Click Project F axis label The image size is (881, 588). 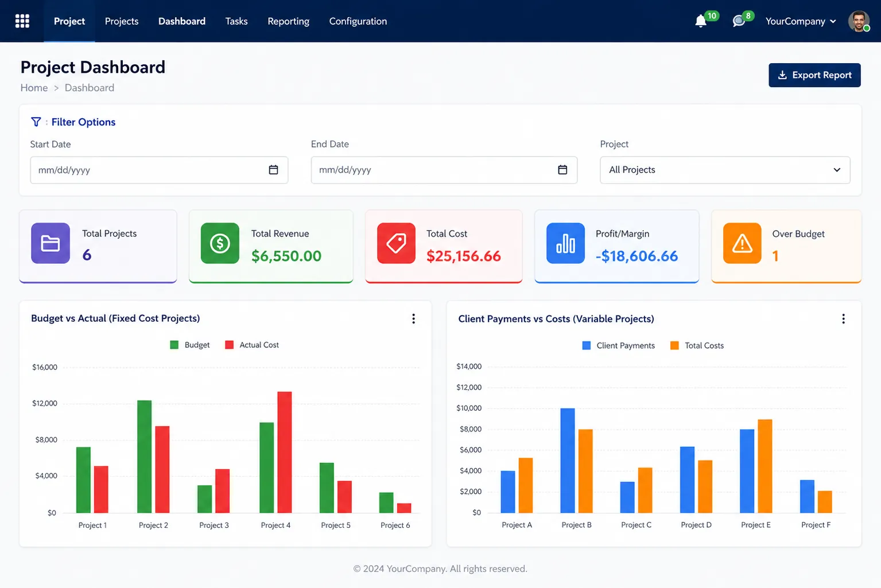click(x=816, y=525)
